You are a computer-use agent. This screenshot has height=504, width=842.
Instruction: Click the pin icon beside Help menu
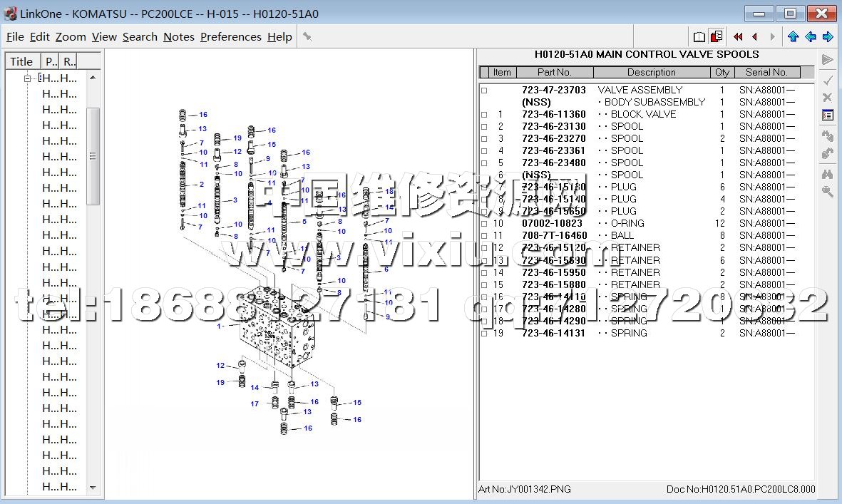pos(307,37)
